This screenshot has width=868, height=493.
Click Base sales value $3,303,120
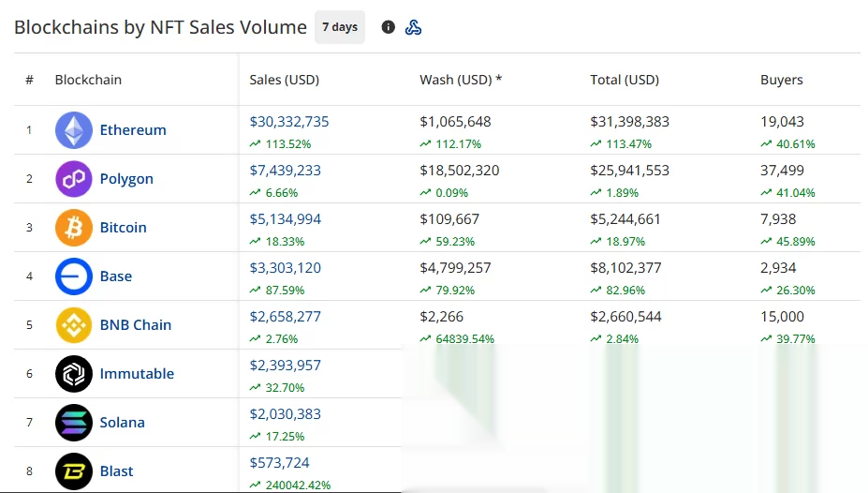tap(285, 268)
